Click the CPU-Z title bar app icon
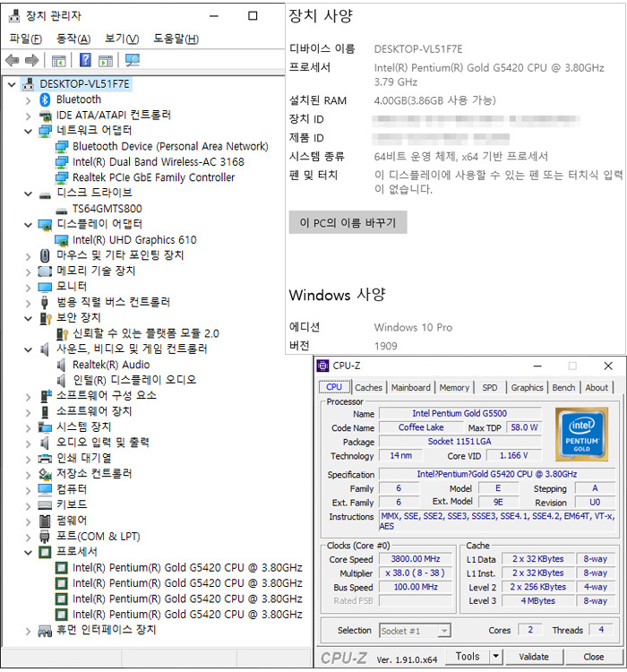Screen dimensions: 627x672 [322, 366]
